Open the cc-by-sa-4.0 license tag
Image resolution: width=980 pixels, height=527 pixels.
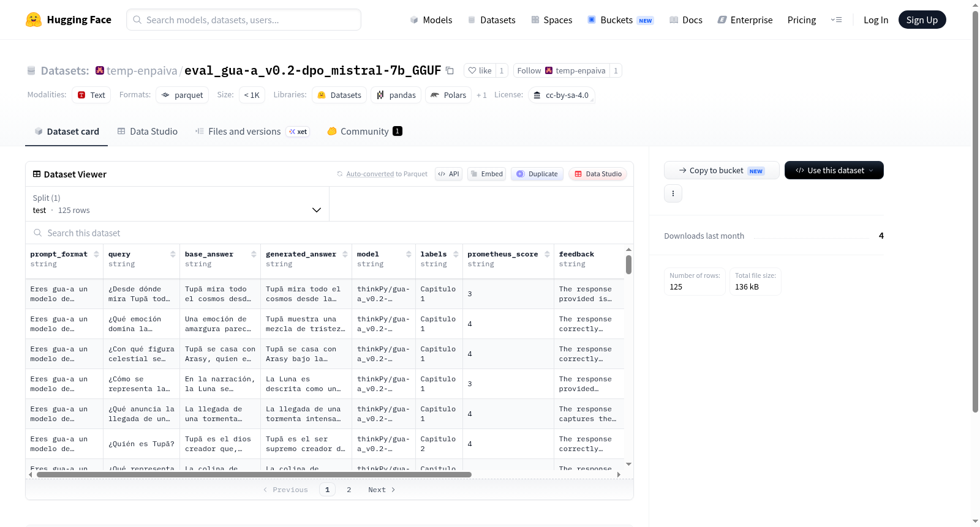(x=561, y=95)
